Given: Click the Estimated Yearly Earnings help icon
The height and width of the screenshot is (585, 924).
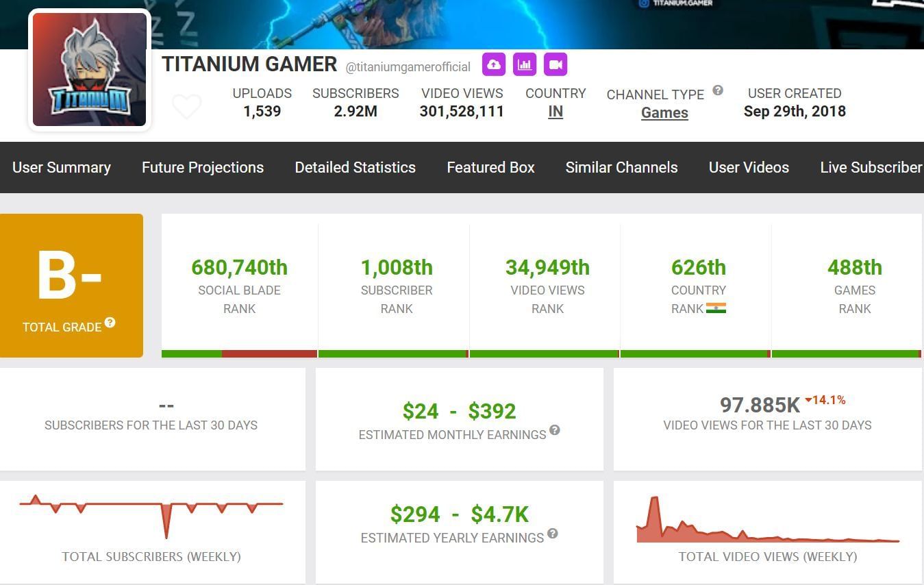Looking at the screenshot, I should click(553, 534).
